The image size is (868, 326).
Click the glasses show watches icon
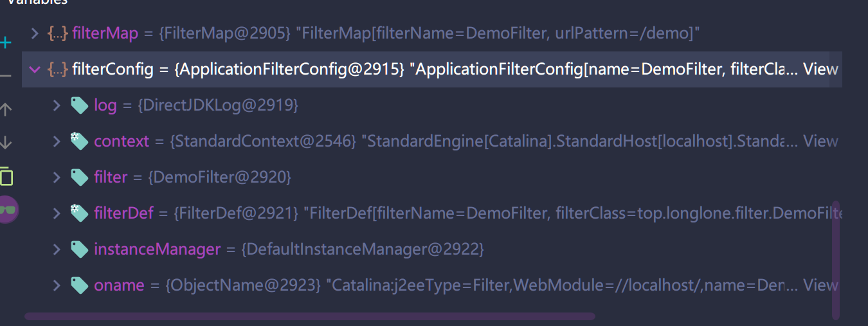pyautogui.click(x=8, y=210)
